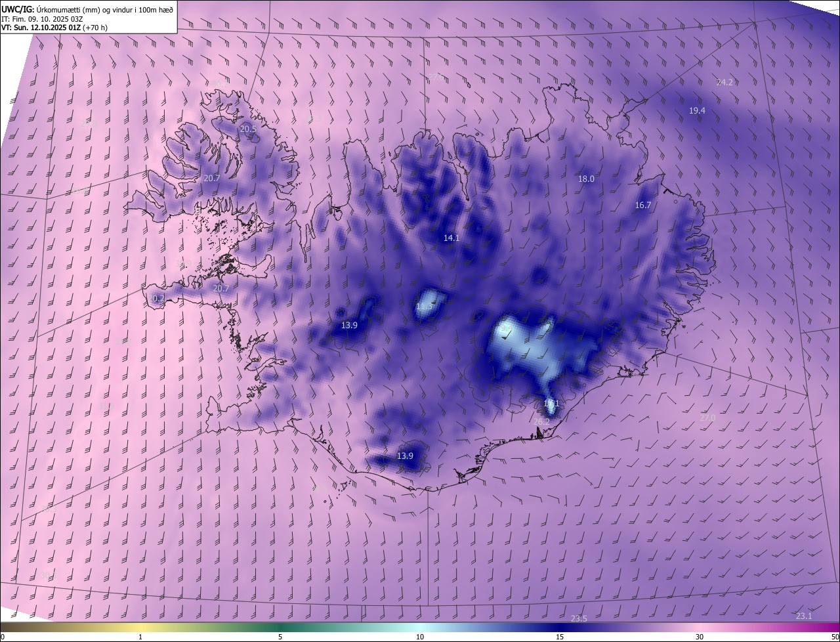The height and width of the screenshot is (642, 840).
Task: Click the 0 tick label on color scale
Action: click(x=3, y=637)
